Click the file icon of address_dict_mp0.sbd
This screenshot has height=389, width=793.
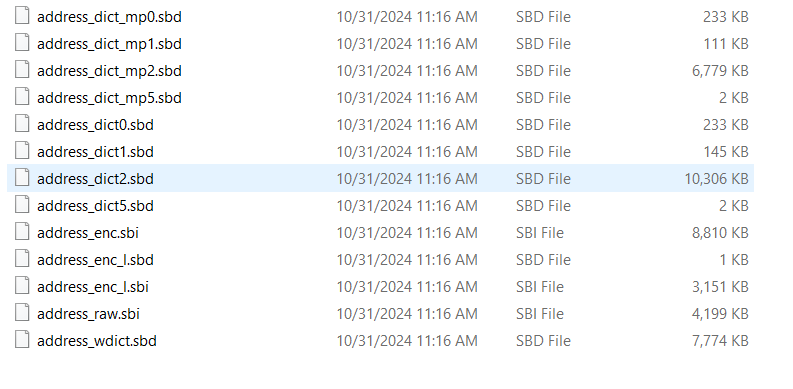tap(22, 16)
